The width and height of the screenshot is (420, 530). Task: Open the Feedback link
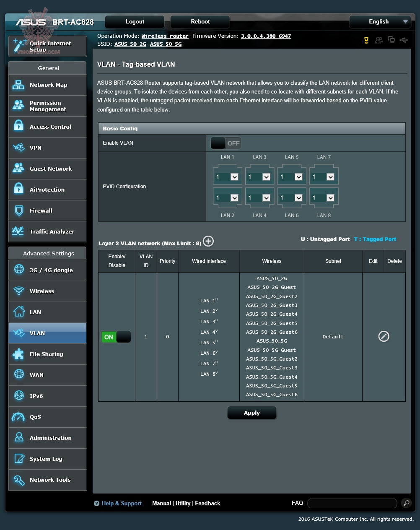point(207,503)
